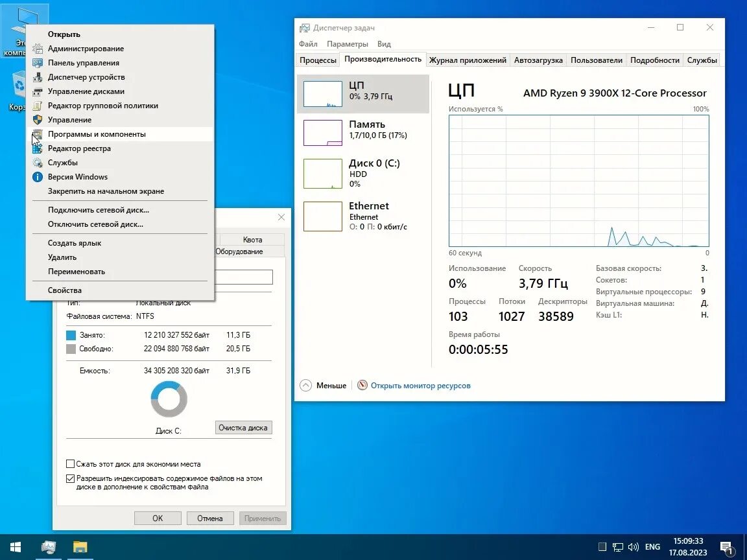This screenshot has width=747, height=560.
Task: Switch to the Журнал приложений tab
Action: (x=468, y=60)
